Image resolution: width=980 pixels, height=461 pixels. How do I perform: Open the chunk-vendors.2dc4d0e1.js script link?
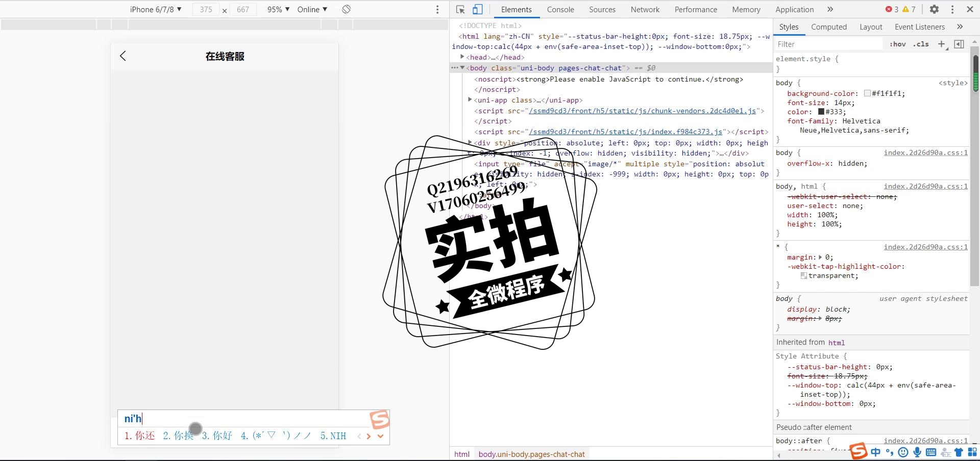coord(643,111)
